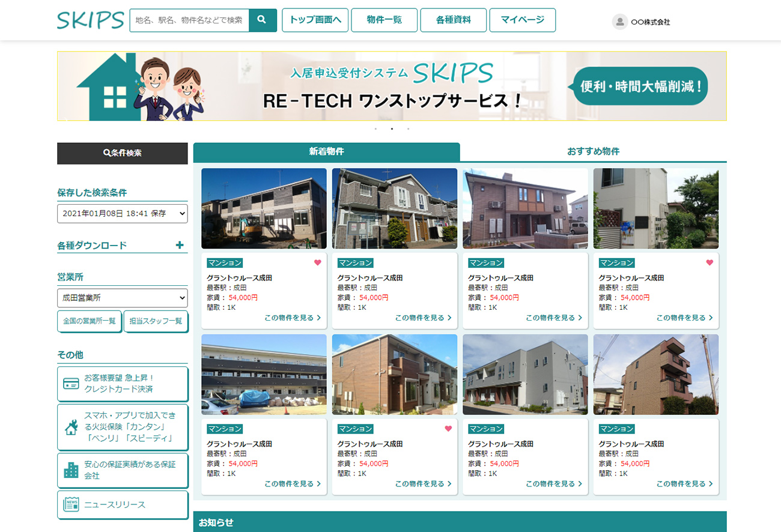Click the SKIPS logo in header

tap(91, 20)
